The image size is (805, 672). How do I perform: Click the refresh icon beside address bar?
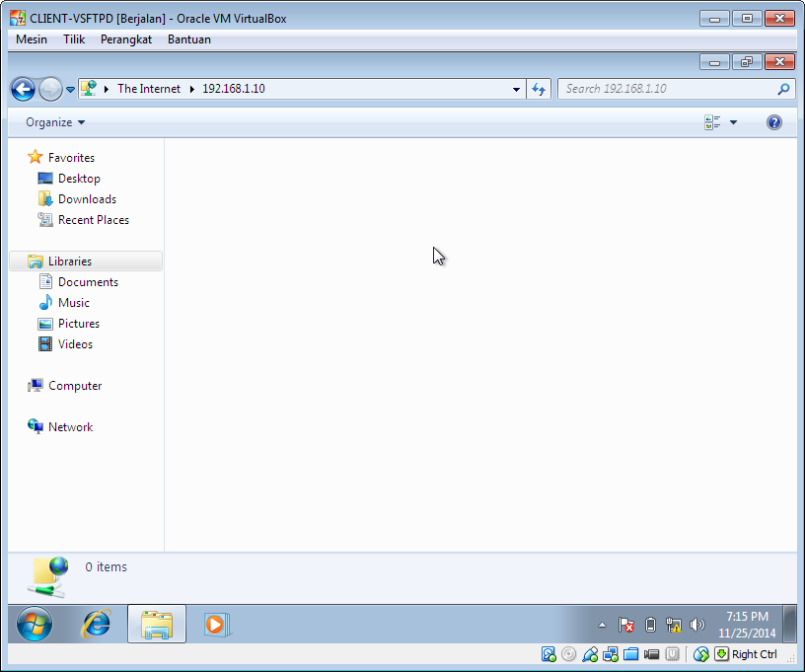pos(539,89)
